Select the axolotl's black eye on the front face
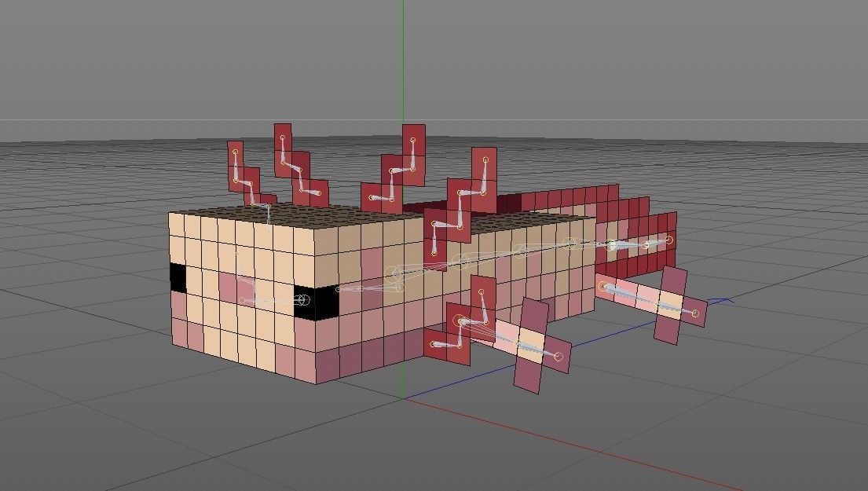 178,278
